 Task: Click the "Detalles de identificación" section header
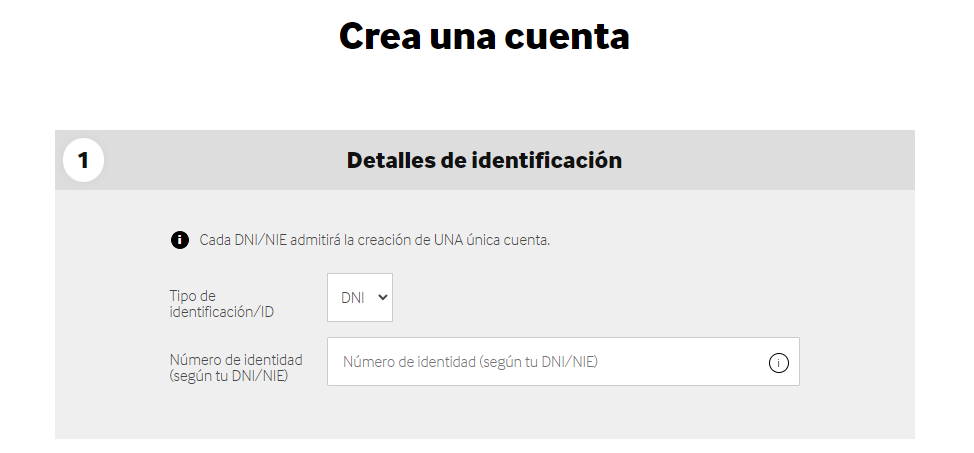[x=484, y=160]
